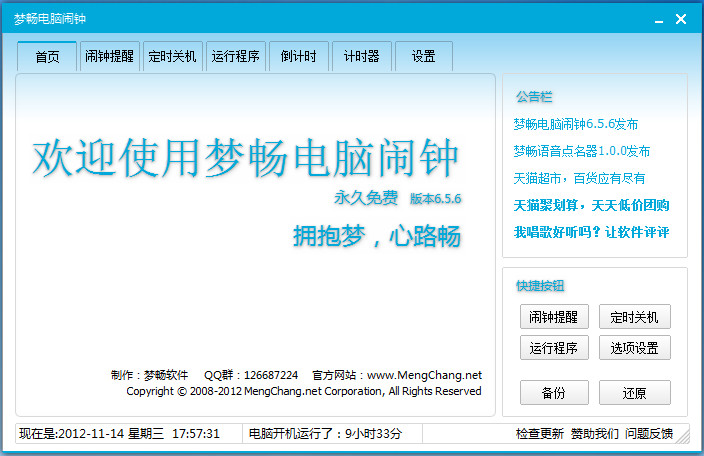Open the 定时关机 tab
The image size is (704, 456).
click(173, 57)
